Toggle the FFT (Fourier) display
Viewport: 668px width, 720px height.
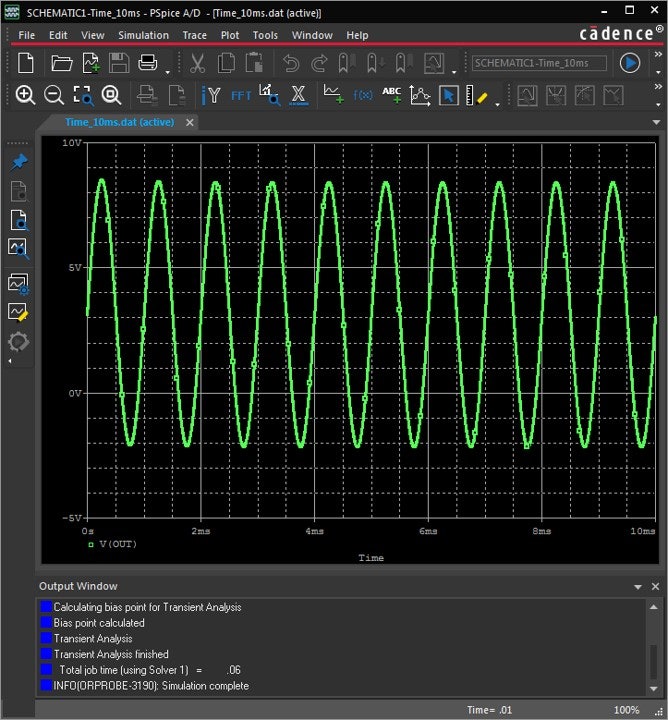tap(241, 96)
